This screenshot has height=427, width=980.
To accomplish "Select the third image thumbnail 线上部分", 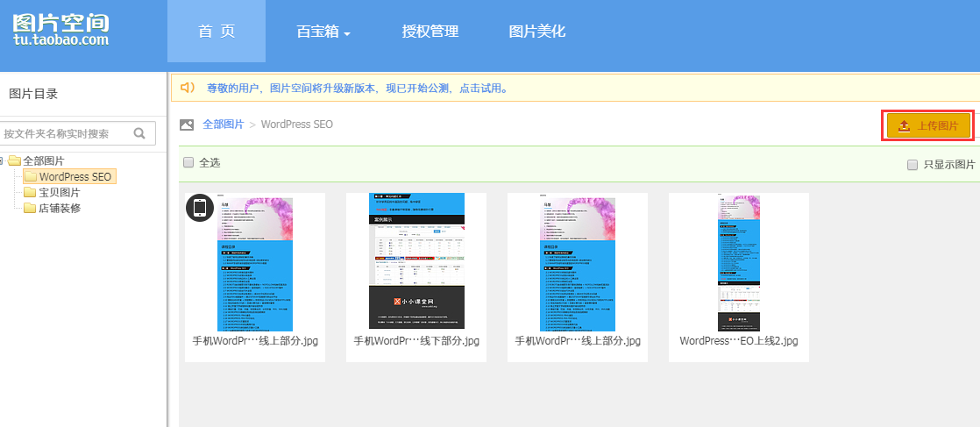I will (x=578, y=262).
